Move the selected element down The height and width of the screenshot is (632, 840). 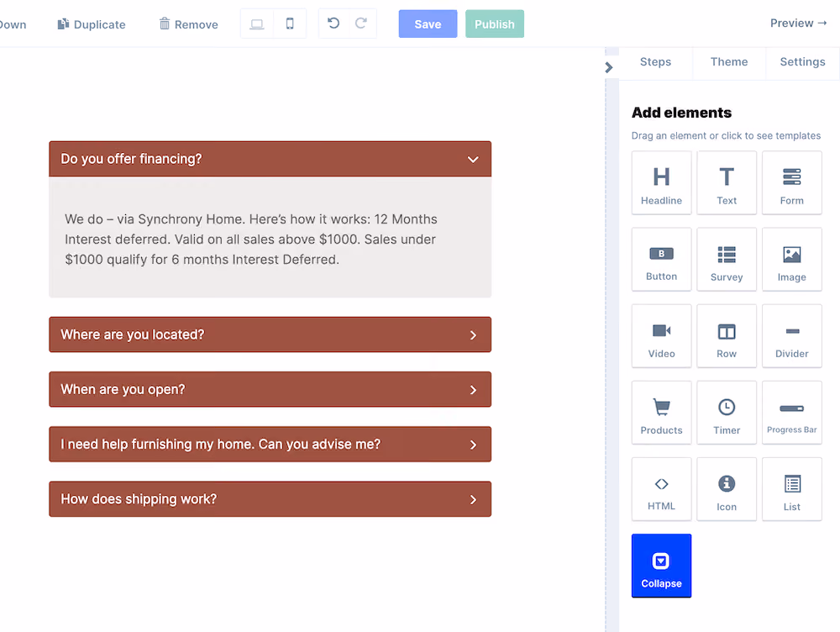[13, 24]
